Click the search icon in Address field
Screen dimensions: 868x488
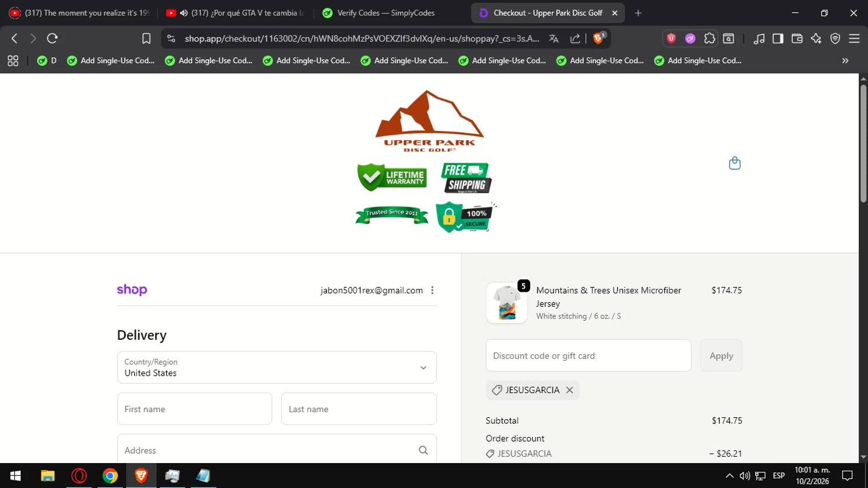pyautogui.click(x=423, y=450)
